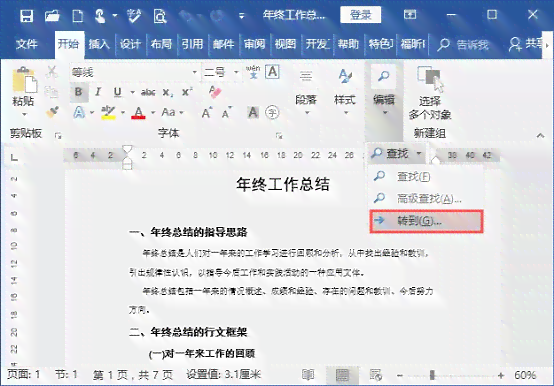Toggle underline formatting
This screenshot has height=386, width=554.
tap(118, 92)
